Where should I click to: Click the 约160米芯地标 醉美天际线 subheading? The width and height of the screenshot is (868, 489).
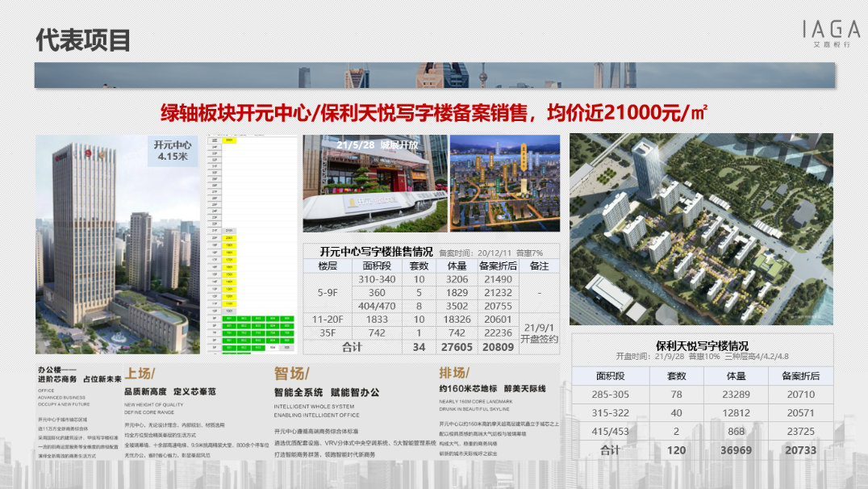point(493,389)
